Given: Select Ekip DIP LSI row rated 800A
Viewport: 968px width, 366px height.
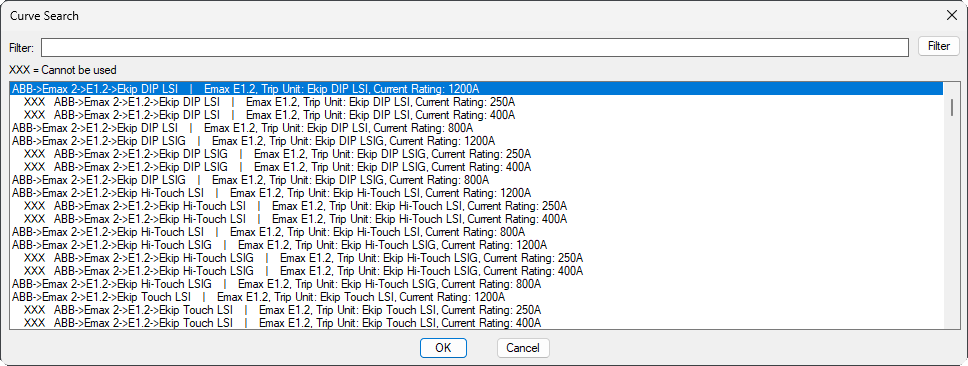Looking at the screenshot, I should 477,128.
